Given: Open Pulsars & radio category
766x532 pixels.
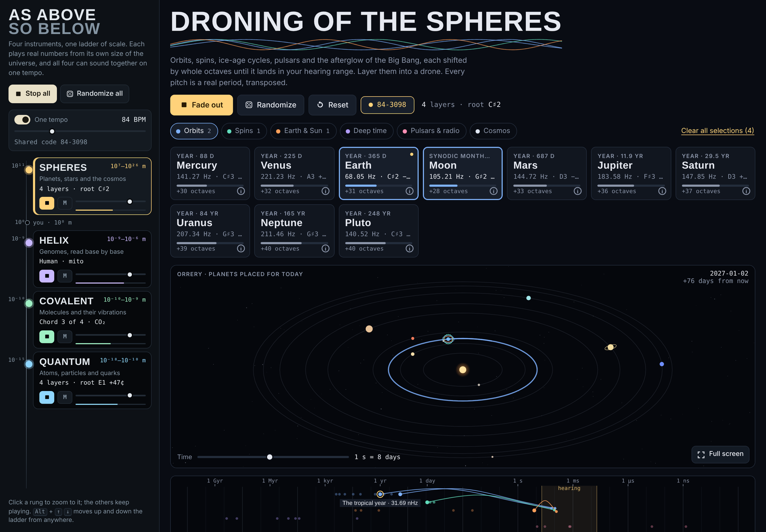Looking at the screenshot, I should click(431, 131).
